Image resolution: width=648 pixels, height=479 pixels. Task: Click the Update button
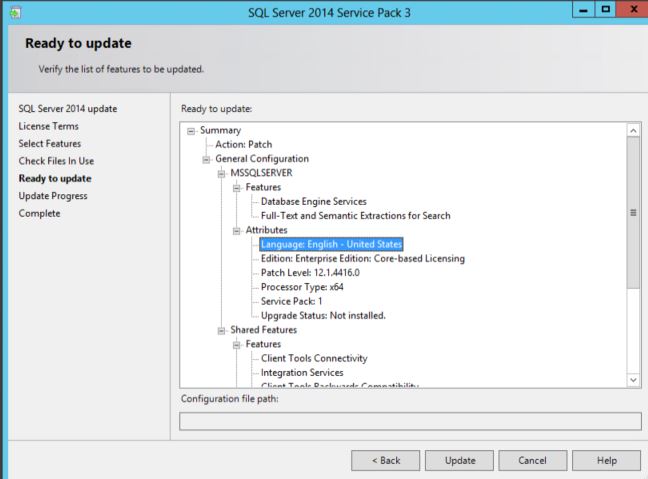[x=460, y=460]
